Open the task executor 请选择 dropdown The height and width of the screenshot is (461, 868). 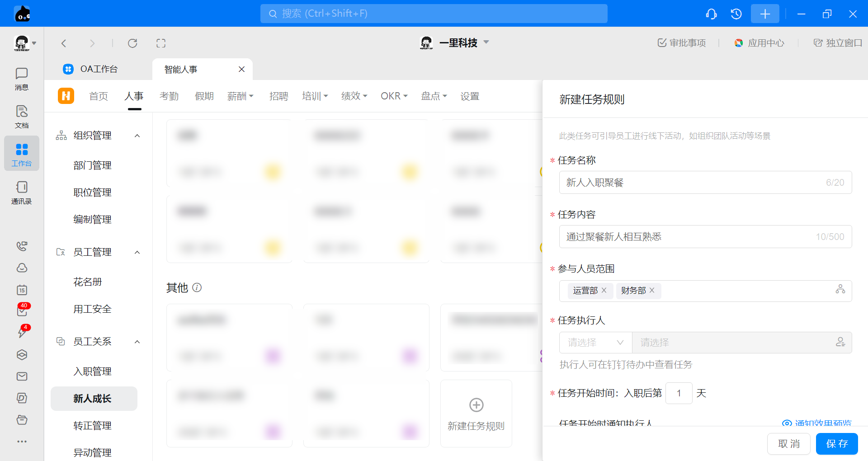pyautogui.click(x=595, y=343)
